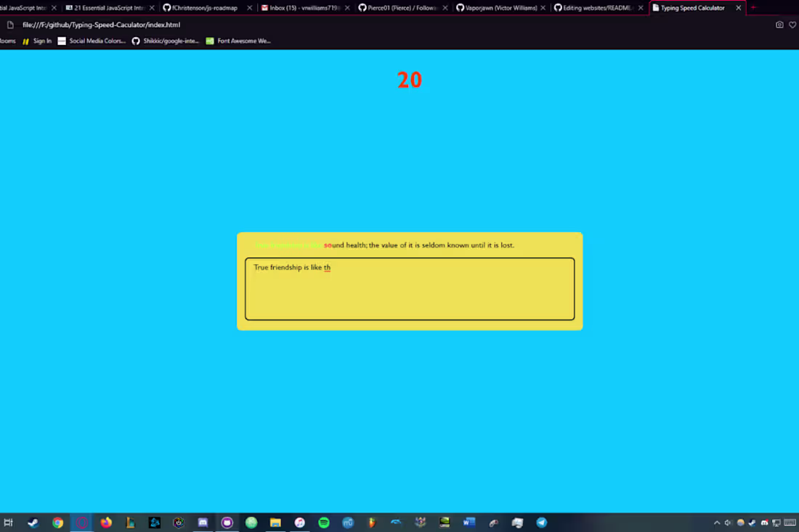The width and height of the screenshot is (799, 532).
Task: Open Google Chrome from the taskbar
Action: [x=57, y=523]
